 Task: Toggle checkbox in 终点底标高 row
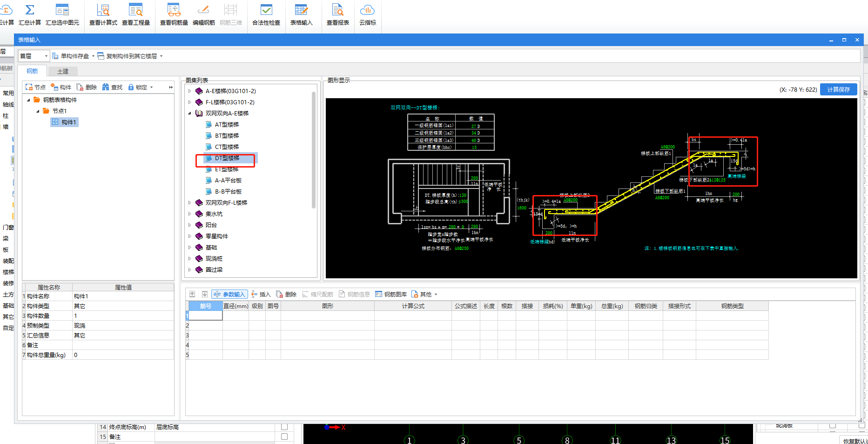(284, 427)
